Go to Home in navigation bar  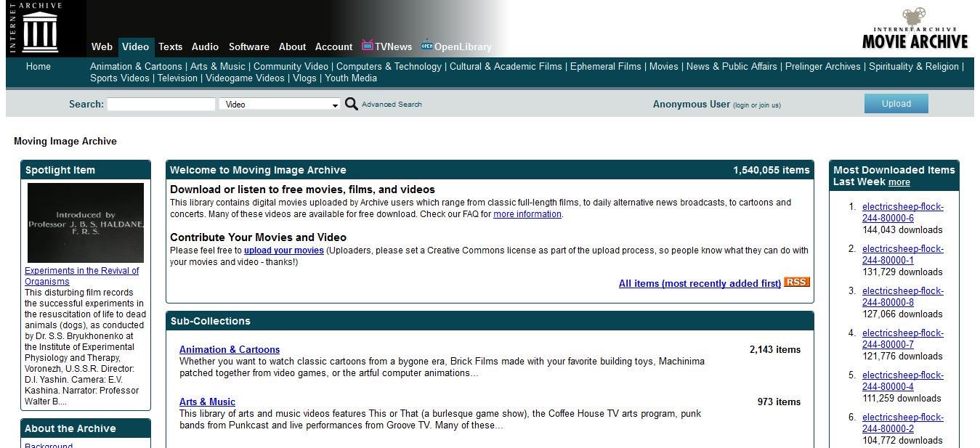pyautogui.click(x=38, y=66)
